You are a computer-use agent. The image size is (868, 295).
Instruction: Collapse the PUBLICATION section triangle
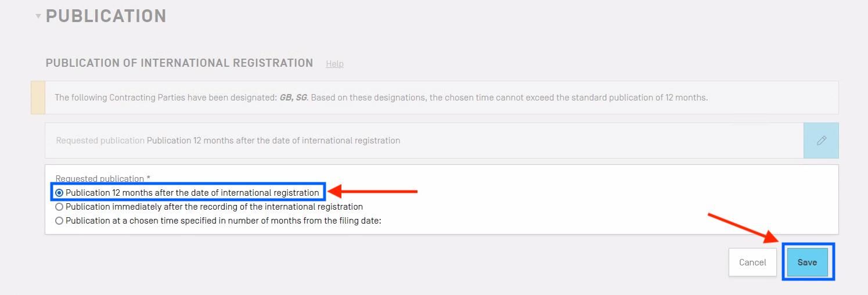[38, 16]
